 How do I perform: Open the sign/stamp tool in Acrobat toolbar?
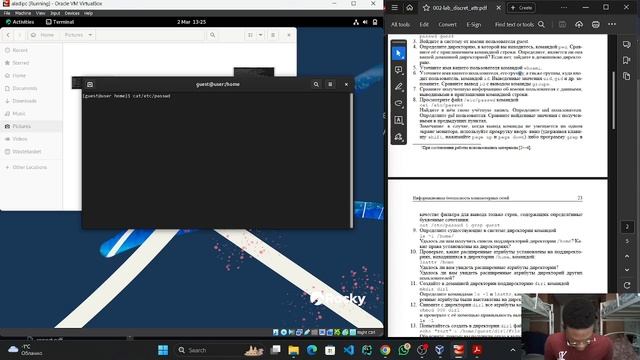click(x=399, y=137)
